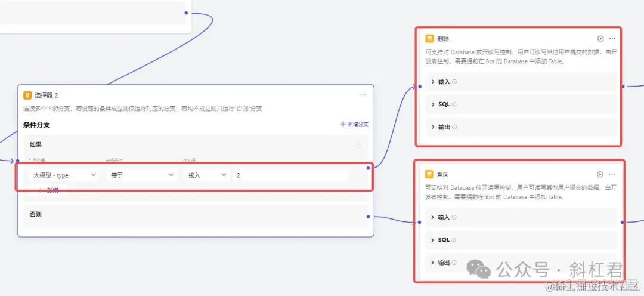This screenshot has height=296, width=644.
Task: Expand the SQL section in 删除 node
Action: click(x=521, y=104)
